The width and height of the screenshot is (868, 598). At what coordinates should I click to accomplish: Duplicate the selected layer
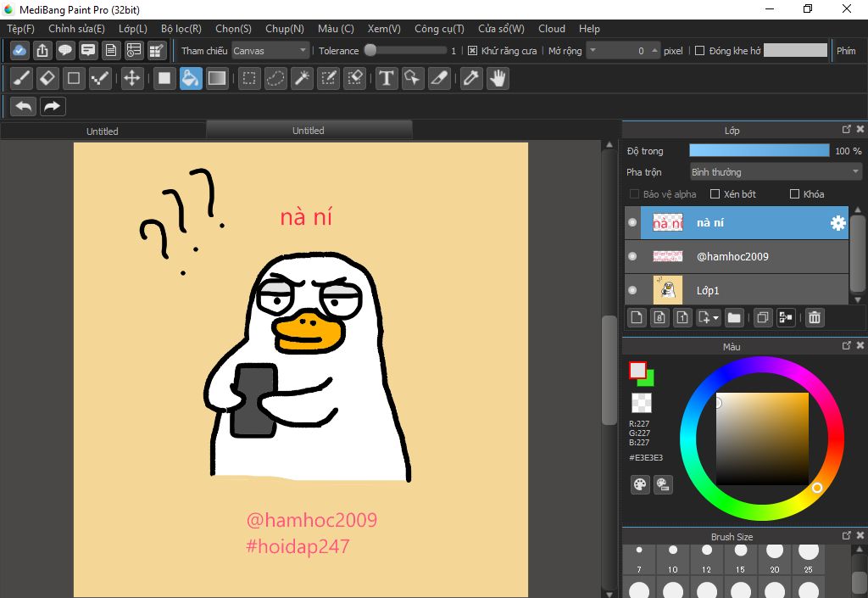click(x=763, y=317)
